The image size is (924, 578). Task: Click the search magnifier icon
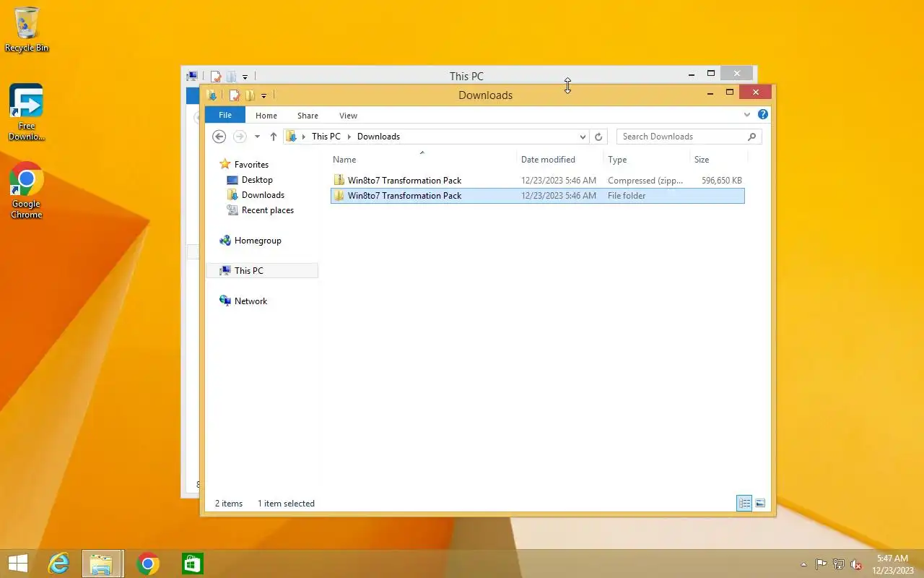(751, 137)
